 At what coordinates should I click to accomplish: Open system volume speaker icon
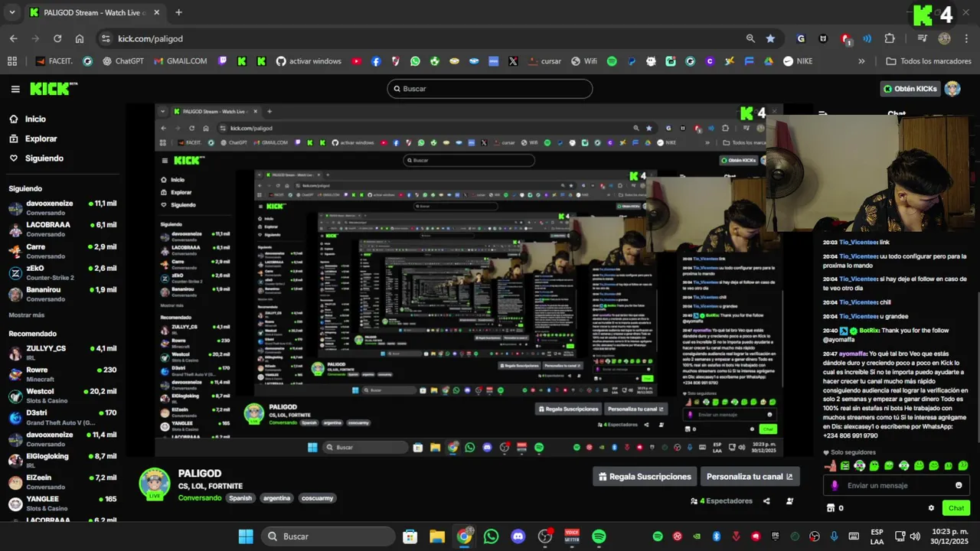tap(914, 536)
